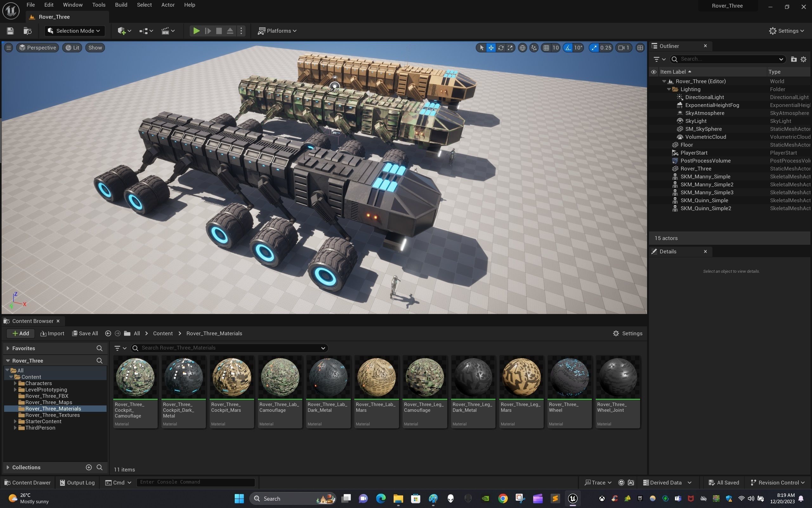
Task: Click the Add button in Content Browser
Action: click(21, 333)
